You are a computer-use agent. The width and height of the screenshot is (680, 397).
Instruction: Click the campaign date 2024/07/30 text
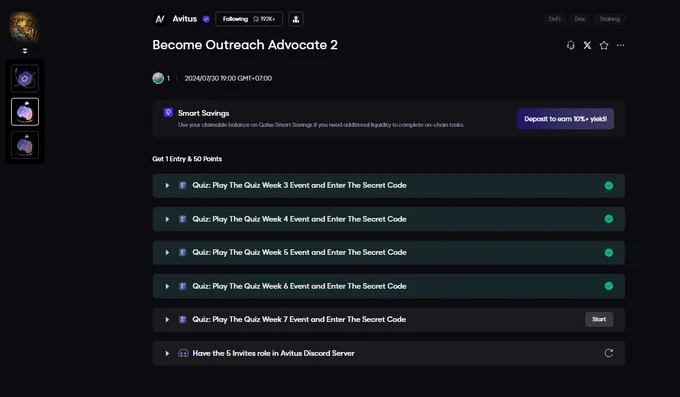[228, 78]
